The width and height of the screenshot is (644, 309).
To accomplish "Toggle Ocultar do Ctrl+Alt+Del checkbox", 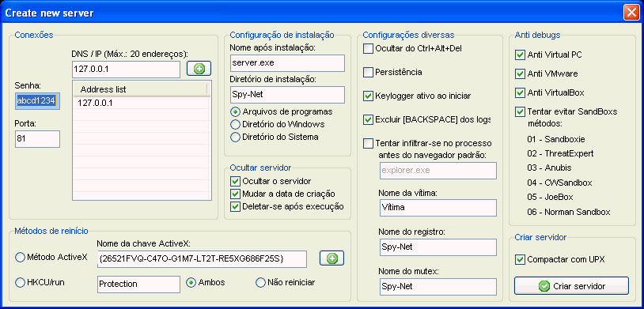I will click(368, 48).
